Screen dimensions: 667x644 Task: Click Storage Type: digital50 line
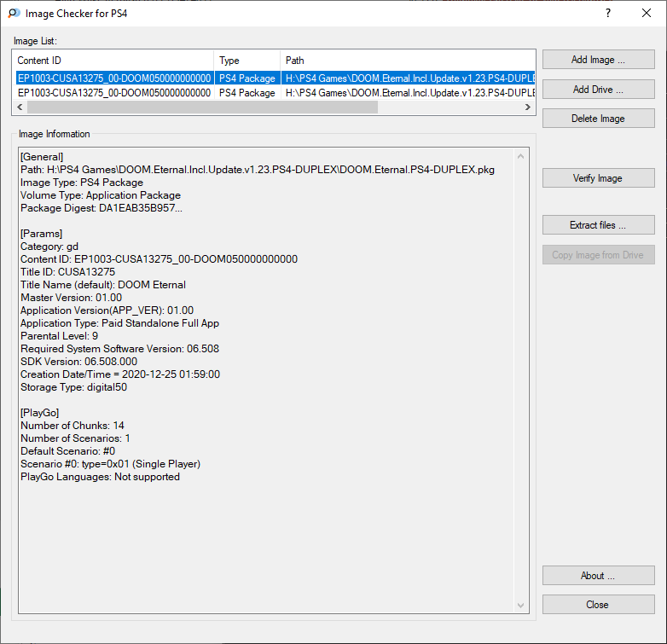73,386
